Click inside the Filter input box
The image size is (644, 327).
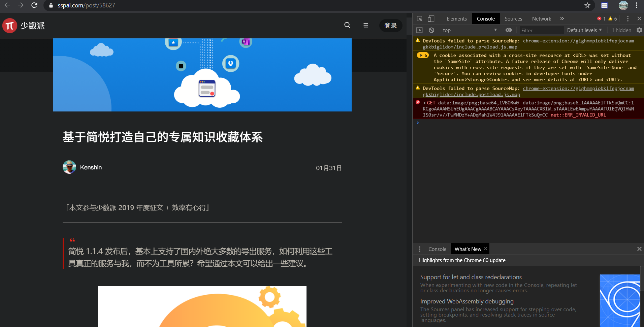pos(541,30)
